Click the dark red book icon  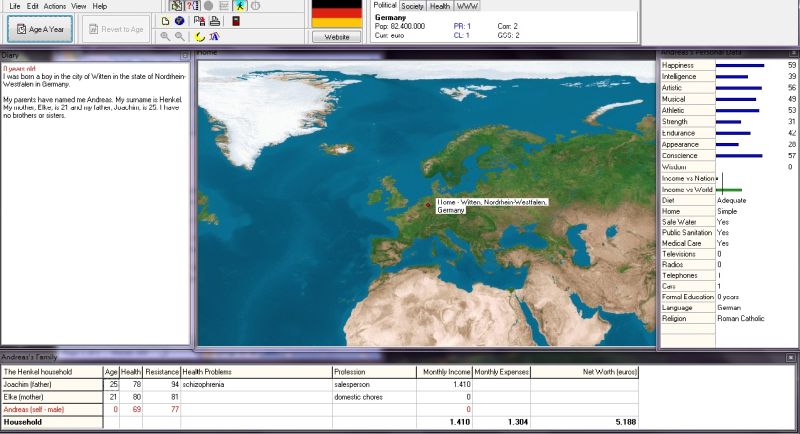[236, 21]
